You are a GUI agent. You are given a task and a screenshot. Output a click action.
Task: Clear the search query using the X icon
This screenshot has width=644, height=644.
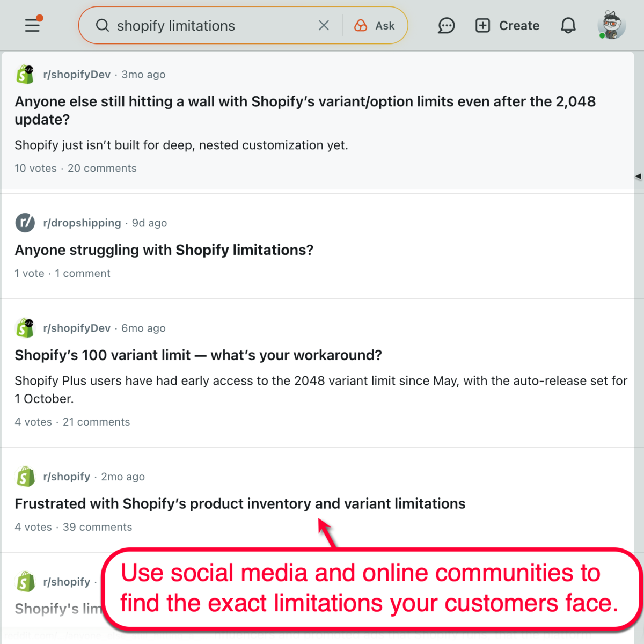pyautogui.click(x=324, y=25)
